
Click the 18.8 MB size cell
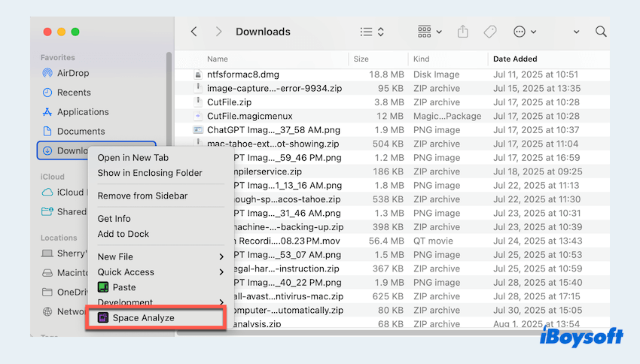click(x=386, y=74)
